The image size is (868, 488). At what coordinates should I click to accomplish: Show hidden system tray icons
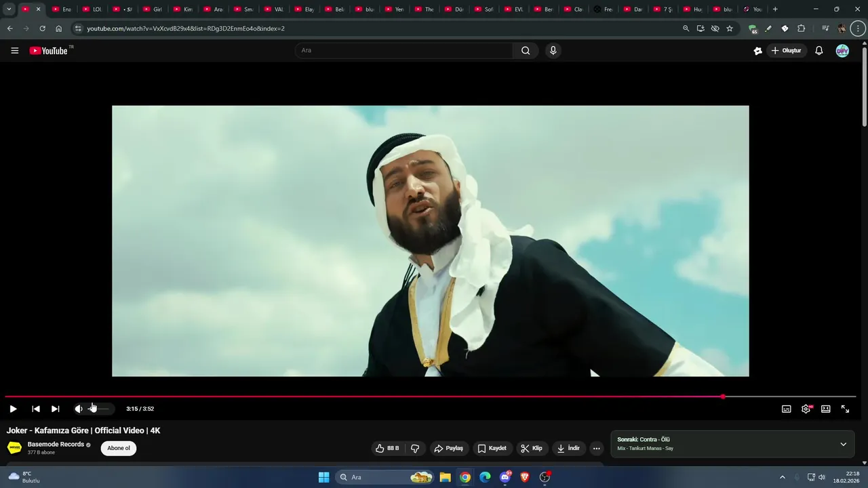(x=782, y=477)
